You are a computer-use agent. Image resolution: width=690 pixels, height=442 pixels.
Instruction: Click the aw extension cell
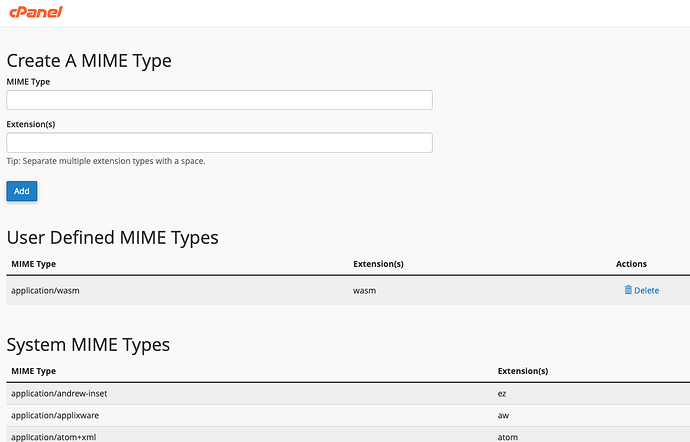(503, 416)
